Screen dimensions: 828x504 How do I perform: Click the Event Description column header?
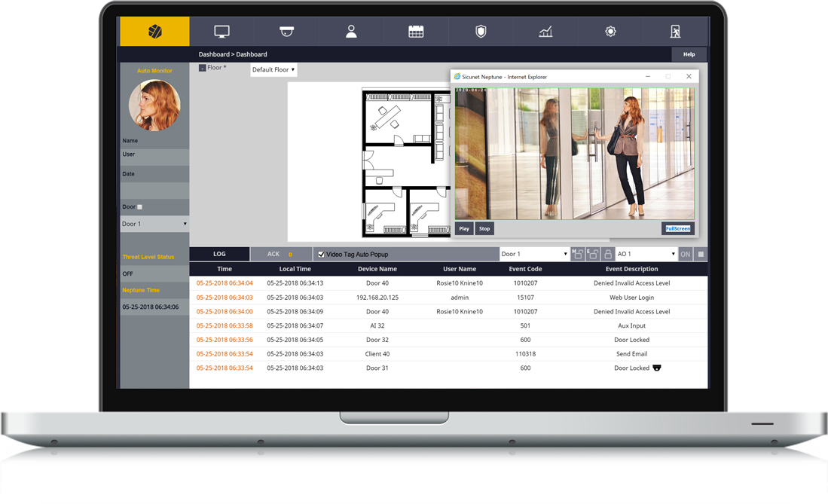pos(631,269)
